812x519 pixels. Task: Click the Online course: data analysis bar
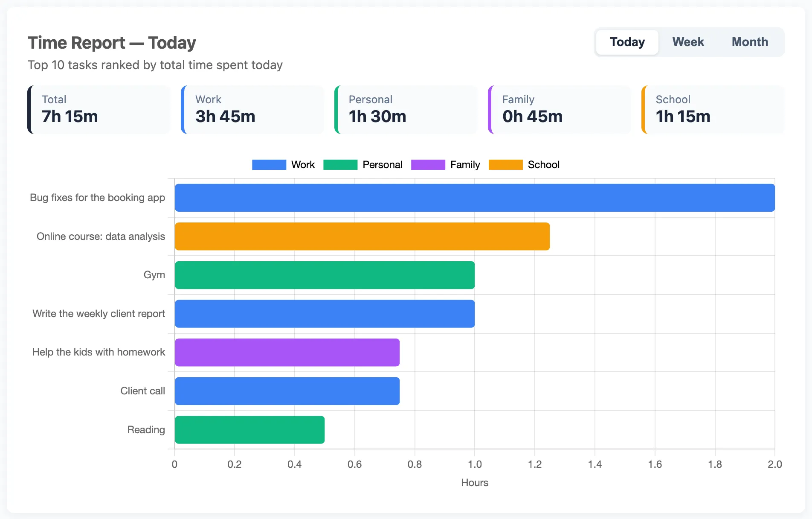pos(362,236)
